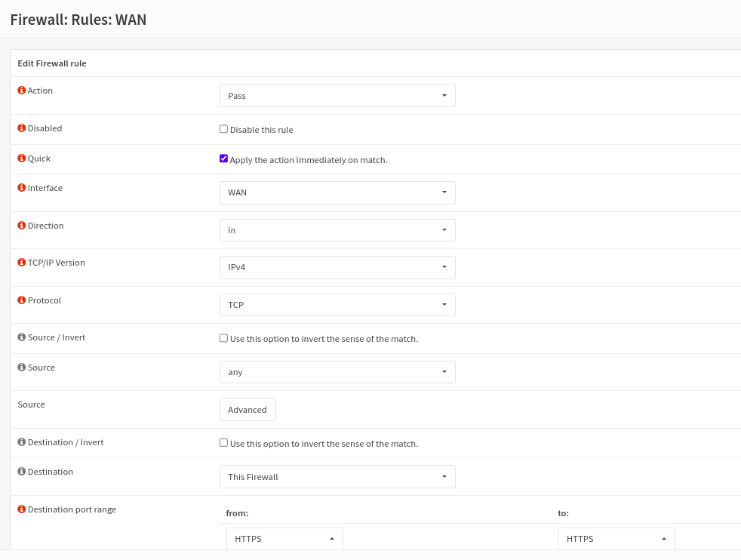
Task: Click the info icon beside Disabled
Action: click(21, 128)
